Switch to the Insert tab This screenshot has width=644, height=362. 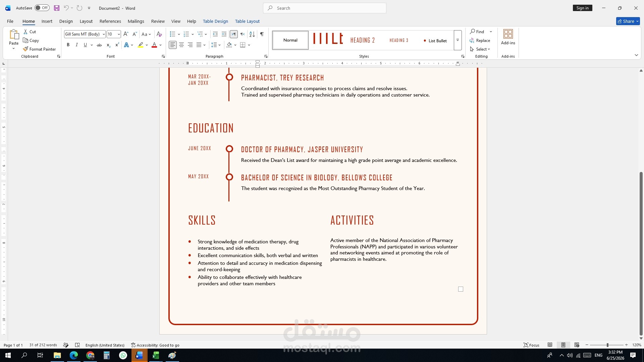click(x=47, y=21)
